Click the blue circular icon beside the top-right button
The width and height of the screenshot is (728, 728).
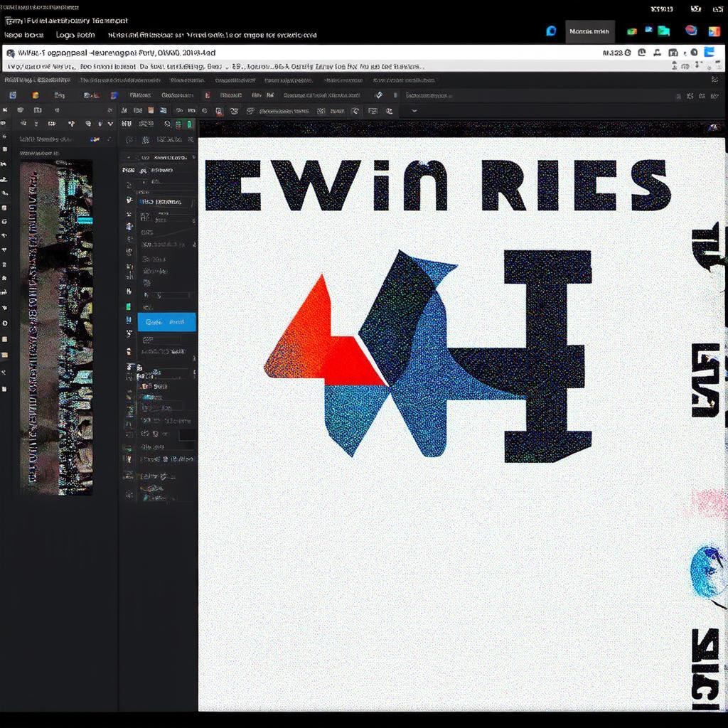click(x=550, y=31)
